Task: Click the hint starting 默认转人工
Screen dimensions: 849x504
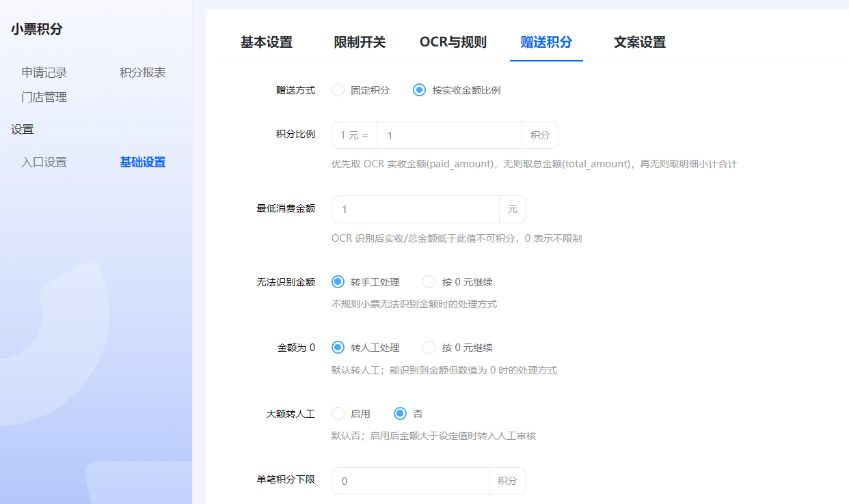Action: (444, 370)
